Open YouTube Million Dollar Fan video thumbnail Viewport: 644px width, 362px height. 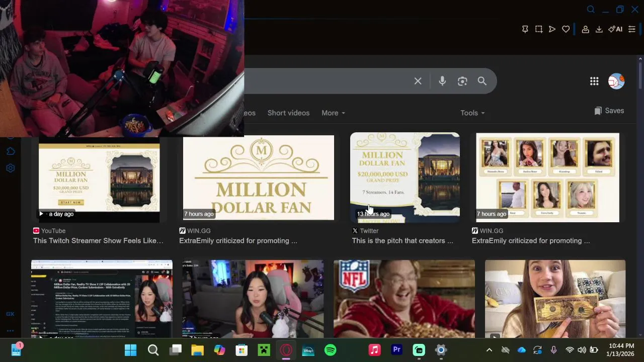(x=99, y=179)
